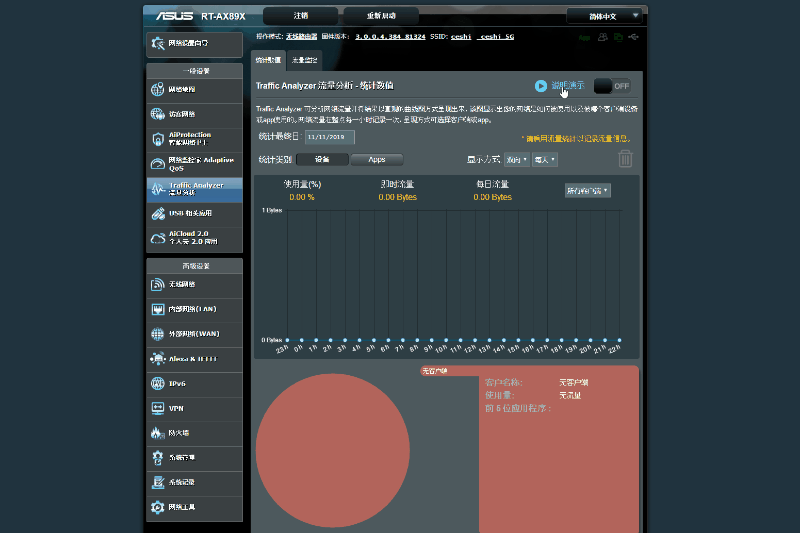The height and width of the screenshot is (533, 800).
Task: Click the play icon for demo video
Action: pos(541,86)
